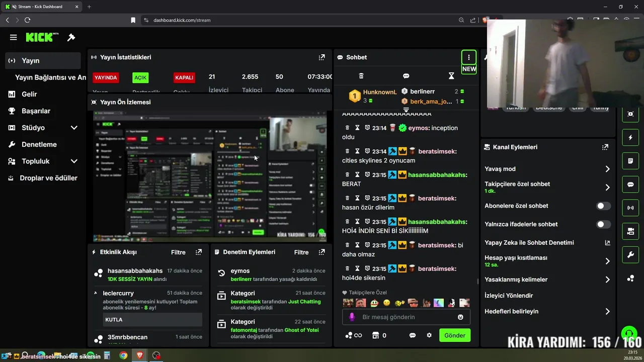The width and height of the screenshot is (644, 362).
Task: Open Hedefleri belirleyin arrow
Action: point(607,311)
